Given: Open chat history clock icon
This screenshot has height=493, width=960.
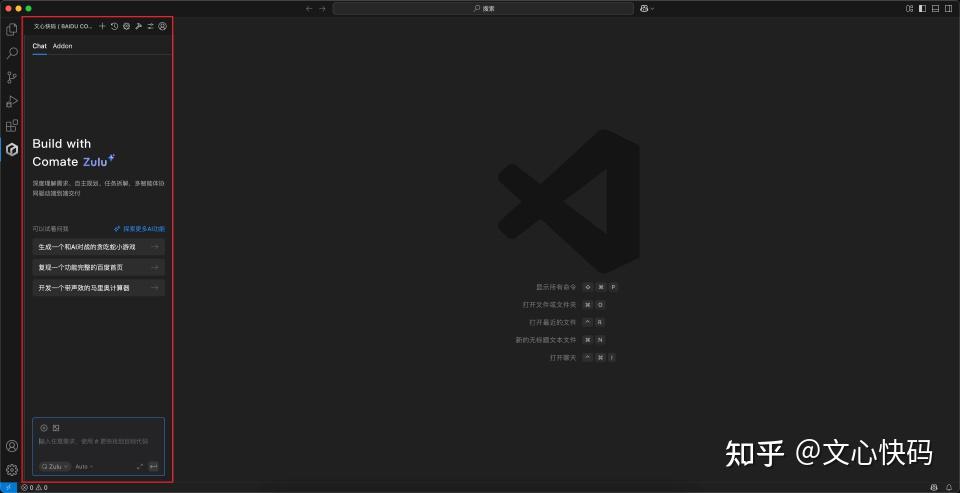Looking at the screenshot, I should (x=114, y=26).
